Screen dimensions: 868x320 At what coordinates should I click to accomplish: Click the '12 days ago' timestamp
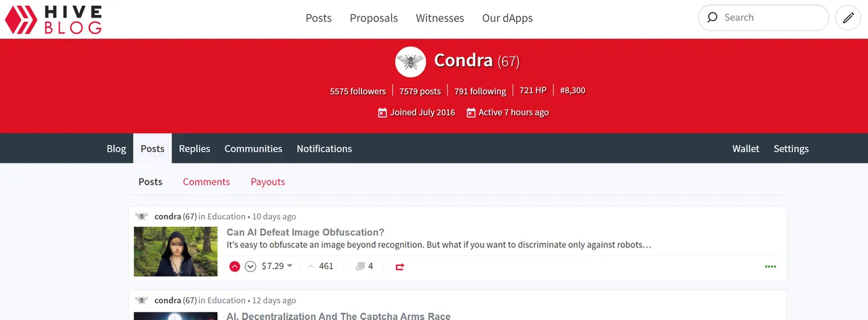coord(274,300)
